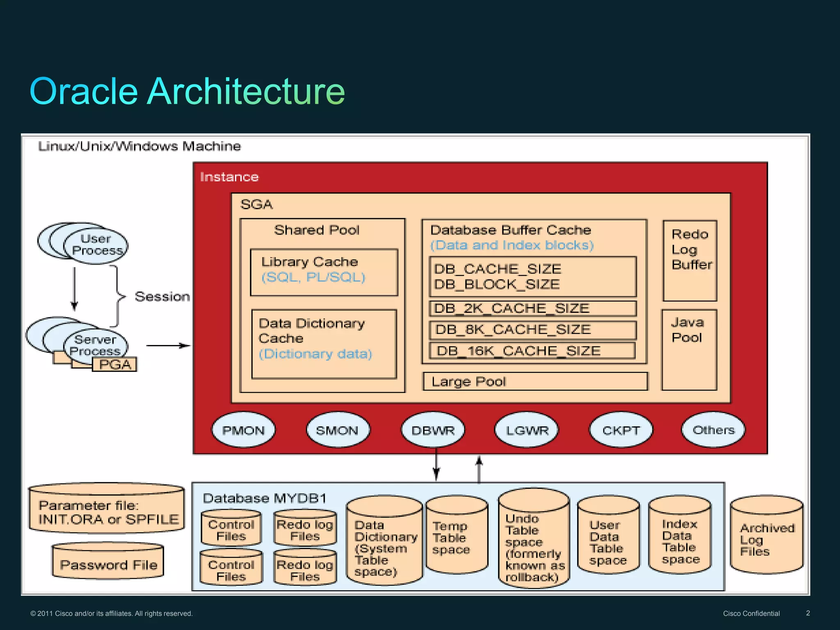Select the DB_8K_CACHE_SIZE box
This screenshot has height=630, width=840.
(533, 330)
